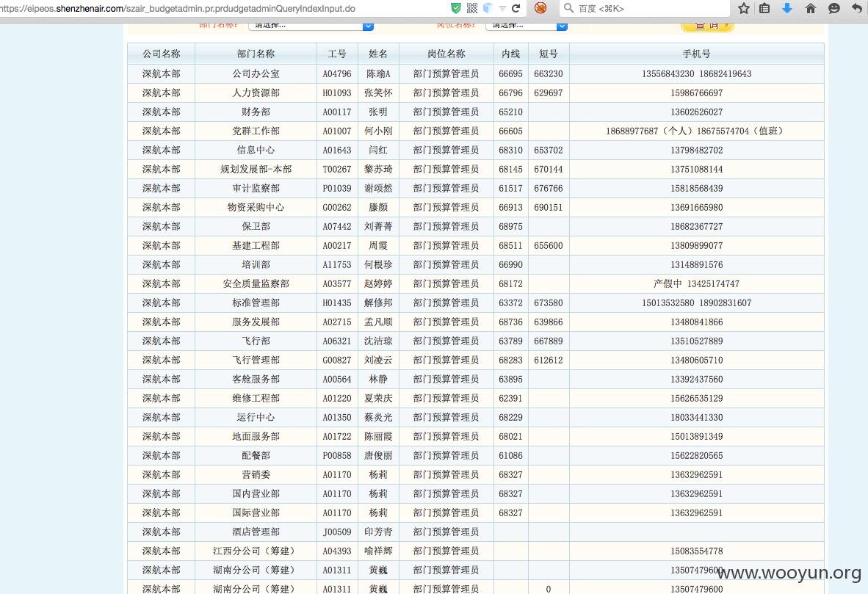Select the 物资采购中心 department cell

[256, 208]
